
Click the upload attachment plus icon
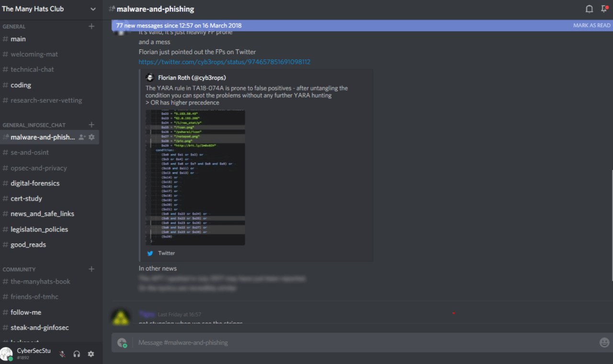coord(122,342)
